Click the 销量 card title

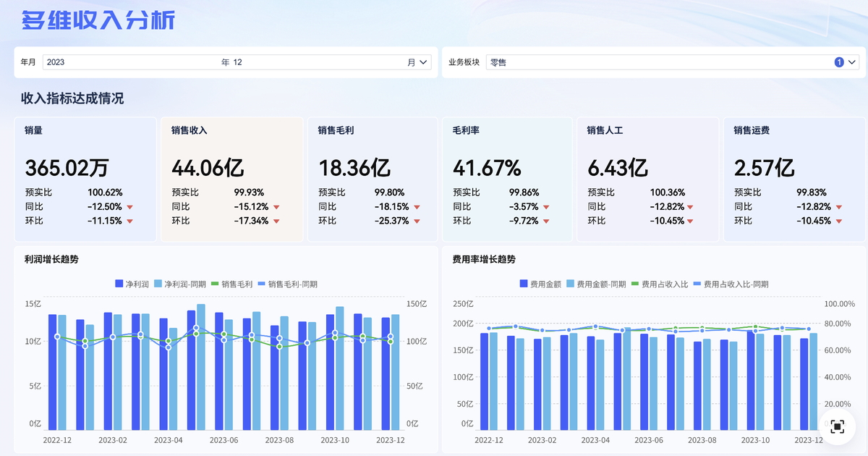click(33, 131)
